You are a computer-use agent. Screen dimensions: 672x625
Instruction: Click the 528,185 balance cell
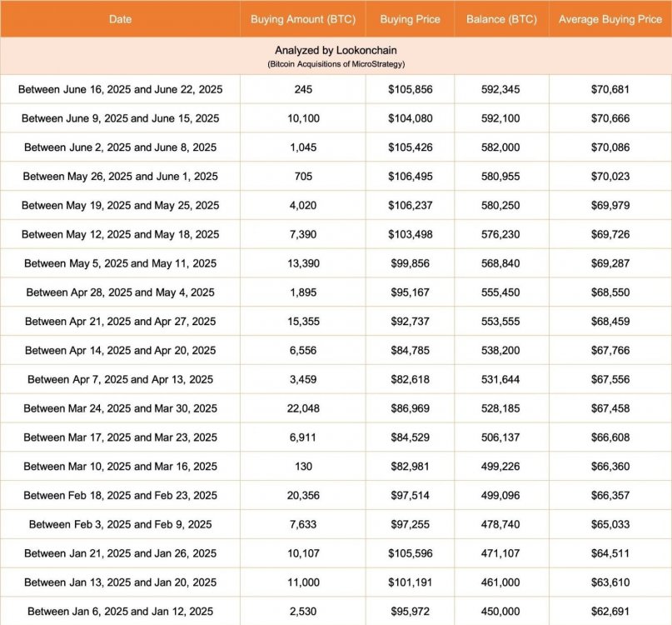(500, 408)
